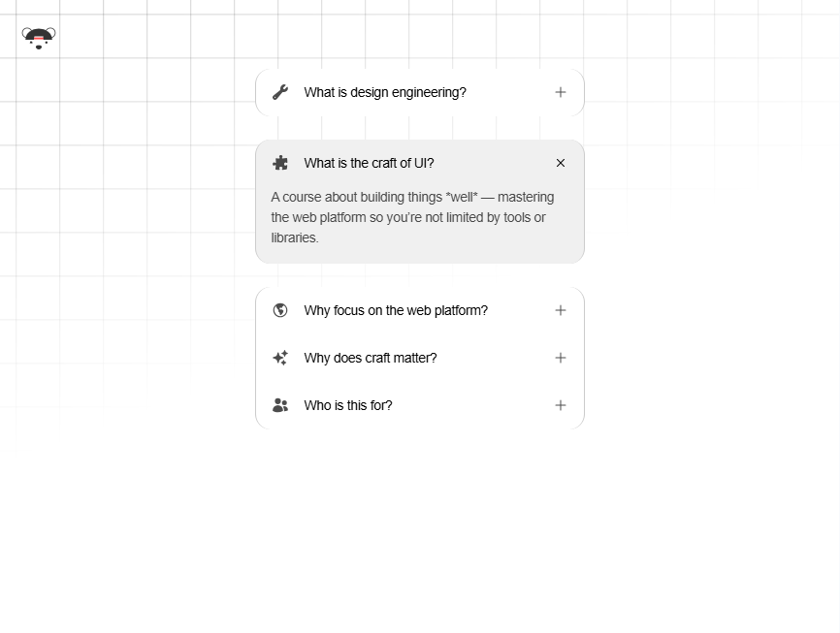Viewport: 840px width, 633px height.
Task: Expand "What is design engineering?" with its plus
Action: pos(561,92)
